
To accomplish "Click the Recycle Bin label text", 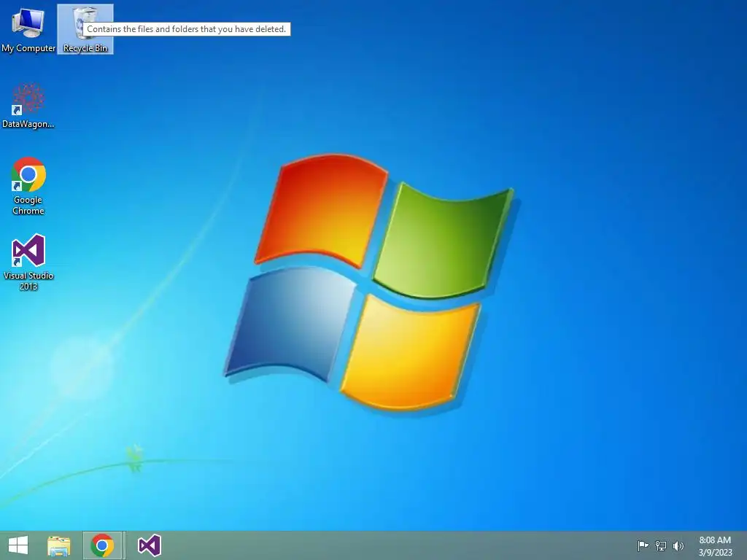I will 85,48.
